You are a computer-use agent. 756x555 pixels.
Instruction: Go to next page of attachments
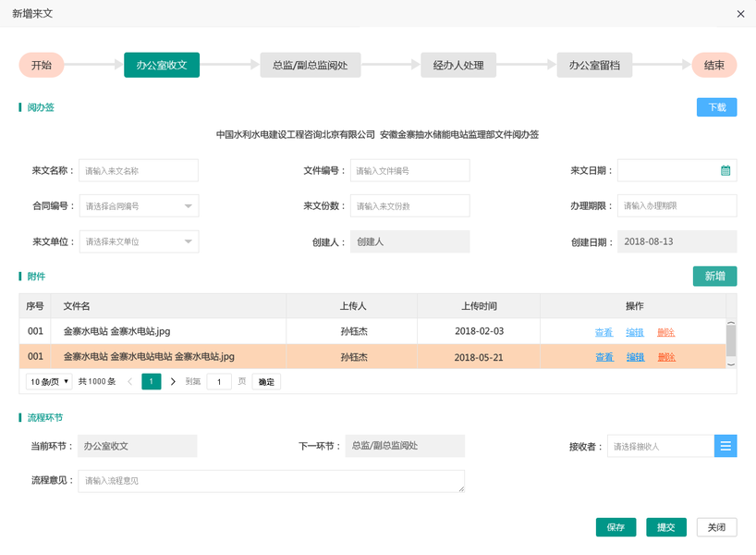click(x=173, y=381)
